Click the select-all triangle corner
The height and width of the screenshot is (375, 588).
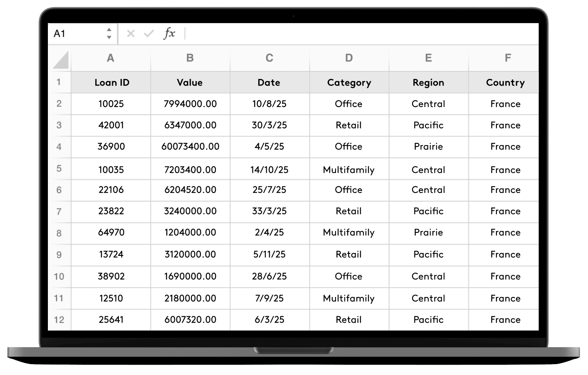click(60, 60)
